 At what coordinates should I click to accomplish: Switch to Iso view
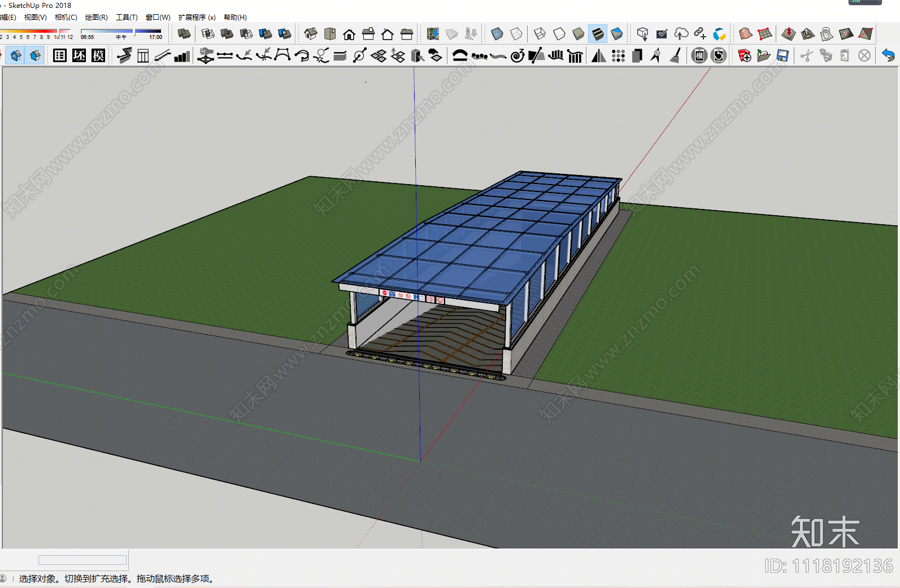[x=311, y=34]
